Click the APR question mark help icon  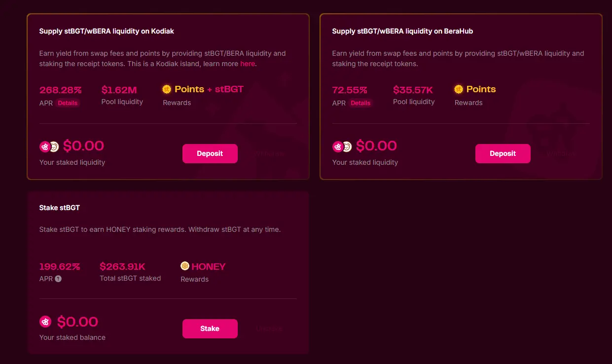[x=58, y=279]
